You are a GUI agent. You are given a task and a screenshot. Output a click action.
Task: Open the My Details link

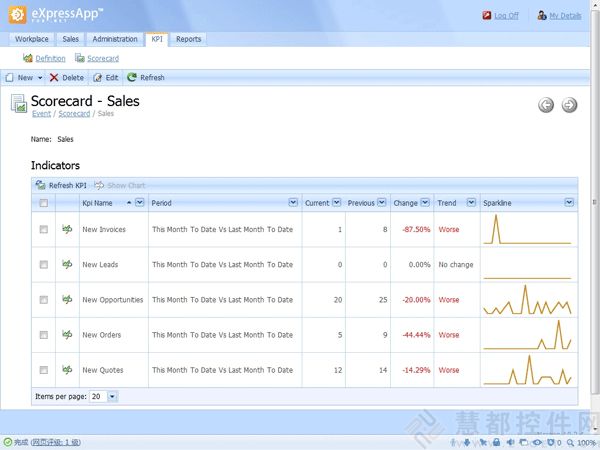pos(565,16)
